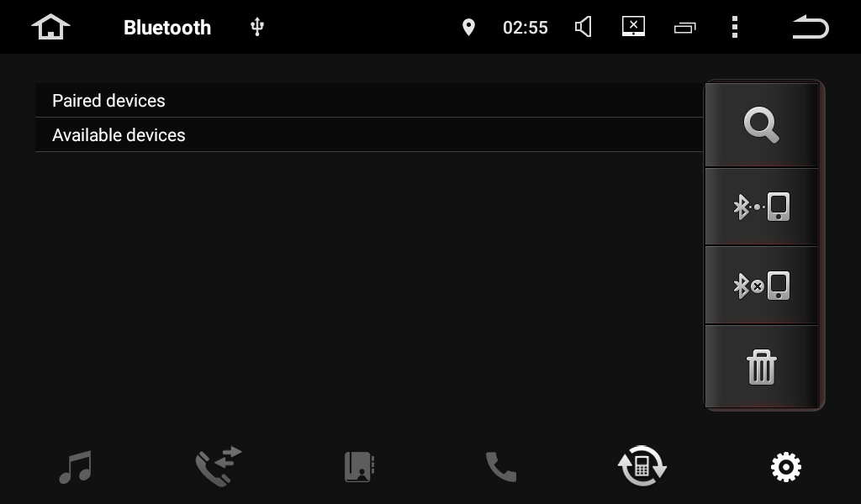Open the three-dot overflow menu
861x504 pixels.
[x=735, y=27]
